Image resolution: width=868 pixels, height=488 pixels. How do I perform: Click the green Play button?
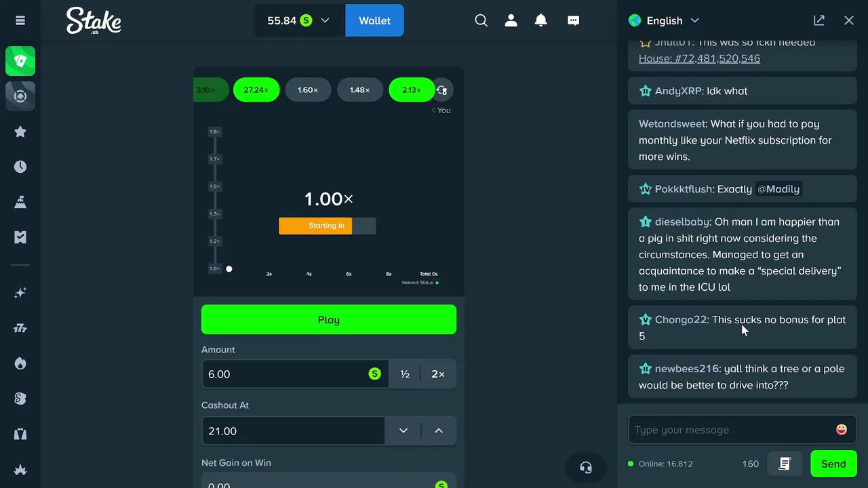(x=329, y=320)
